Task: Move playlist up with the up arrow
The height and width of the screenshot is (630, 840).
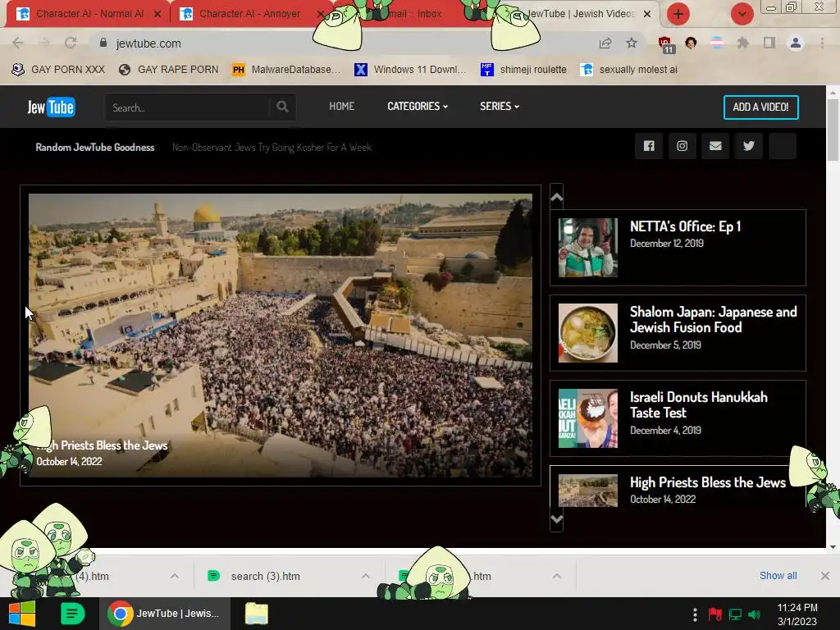Action: point(557,197)
